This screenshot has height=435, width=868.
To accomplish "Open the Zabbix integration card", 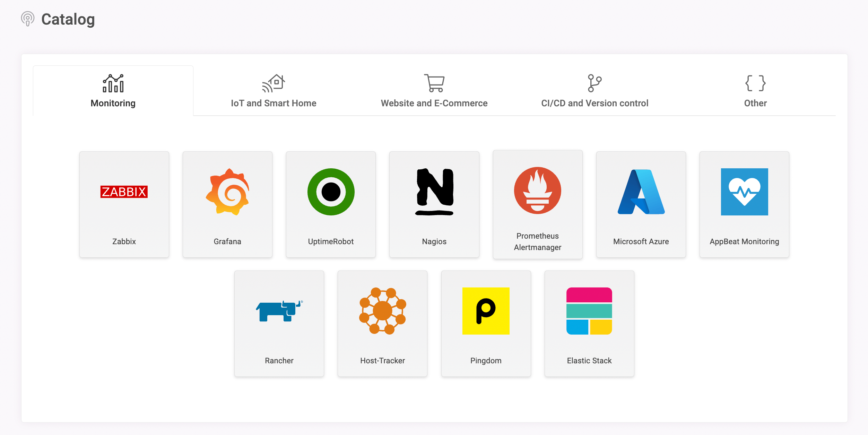I will 124,204.
